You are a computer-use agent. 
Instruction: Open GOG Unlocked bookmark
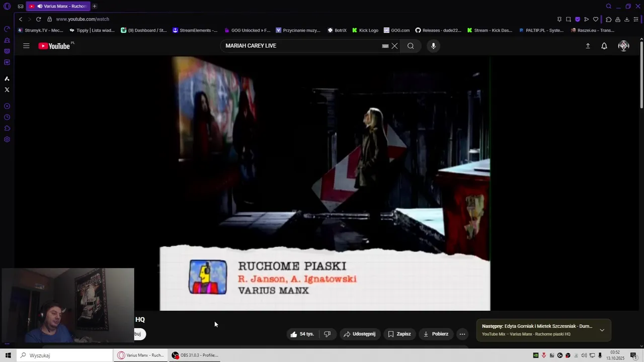[x=247, y=30]
